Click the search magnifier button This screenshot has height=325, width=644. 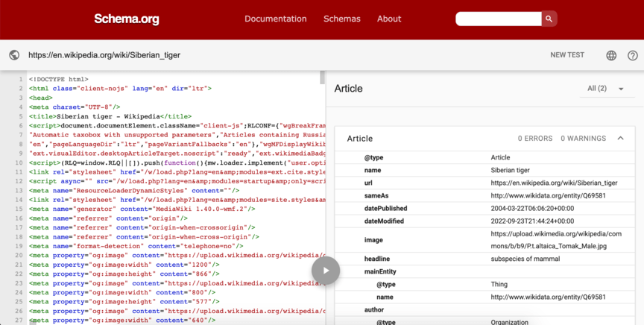[549, 19]
